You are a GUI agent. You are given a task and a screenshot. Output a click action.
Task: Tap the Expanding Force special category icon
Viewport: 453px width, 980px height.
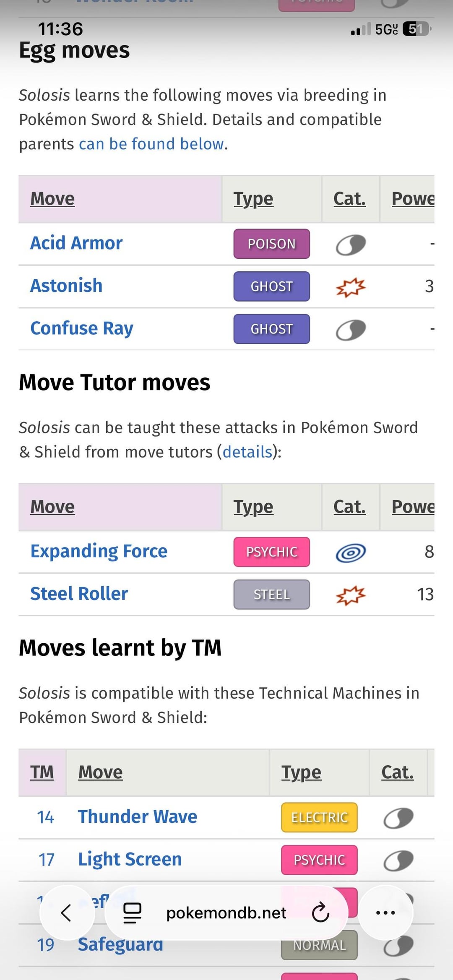point(351,553)
